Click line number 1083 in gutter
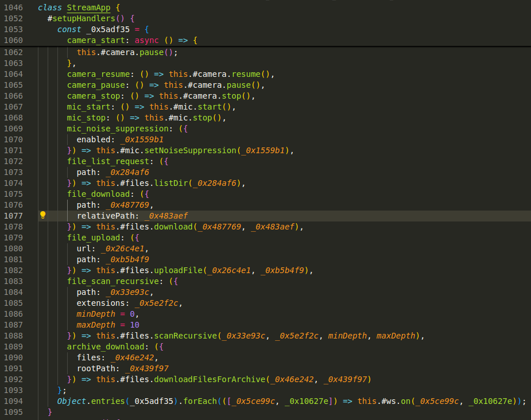 [12, 281]
